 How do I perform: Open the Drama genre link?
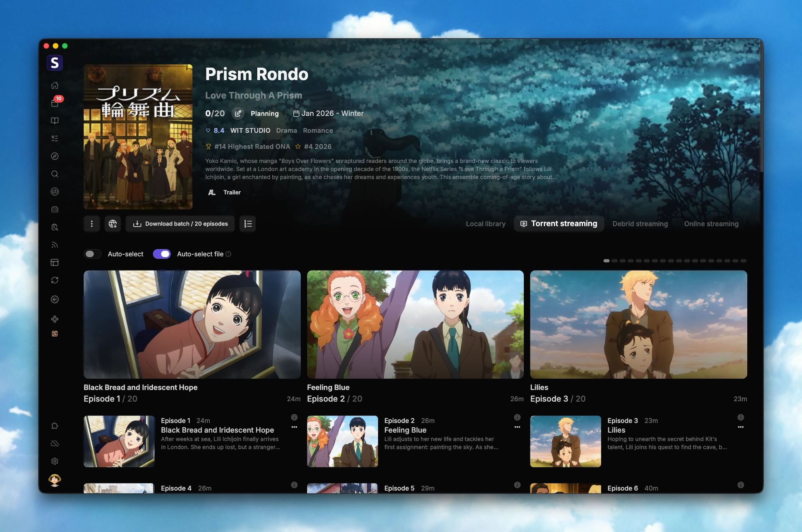click(x=287, y=131)
